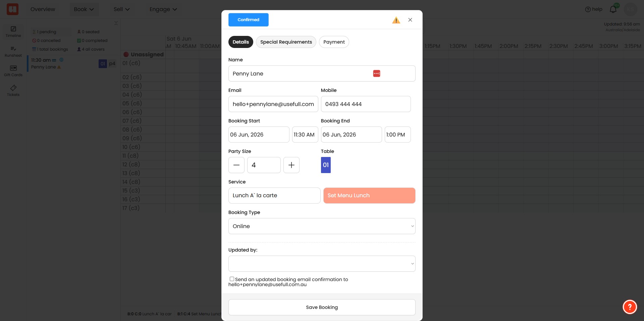
Task: Click the app logo icon
Action: point(12,9)
